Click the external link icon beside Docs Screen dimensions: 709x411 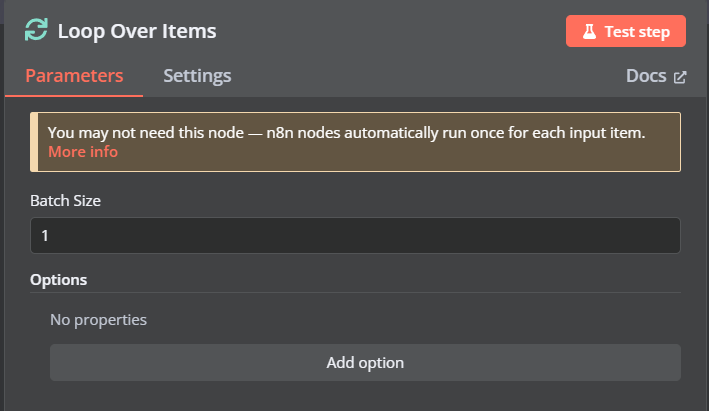(x=680, y=77)
